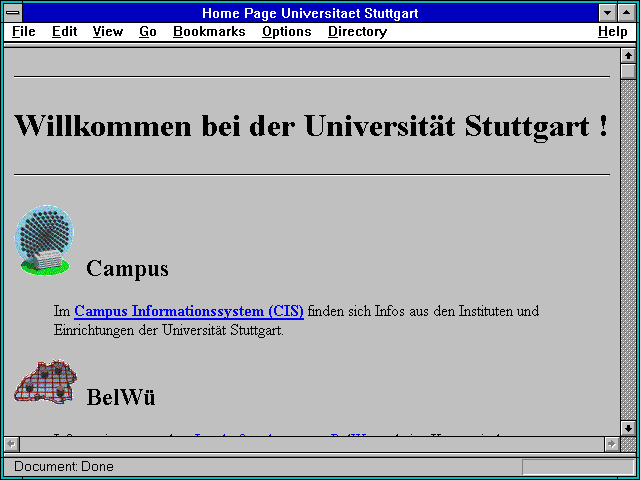The width and height of the screenshot is (640, 480).
Task: Open the Edit menu
Action: coord(64,32)
